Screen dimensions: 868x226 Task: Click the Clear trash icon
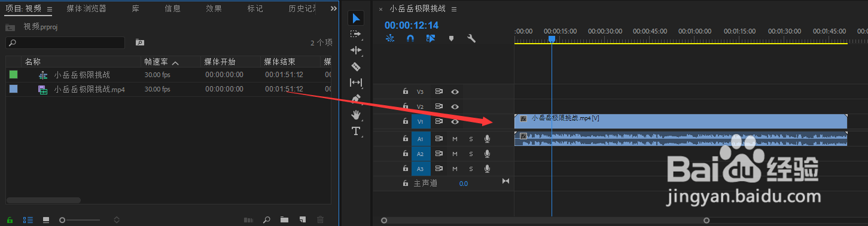(x=321, y=220)
